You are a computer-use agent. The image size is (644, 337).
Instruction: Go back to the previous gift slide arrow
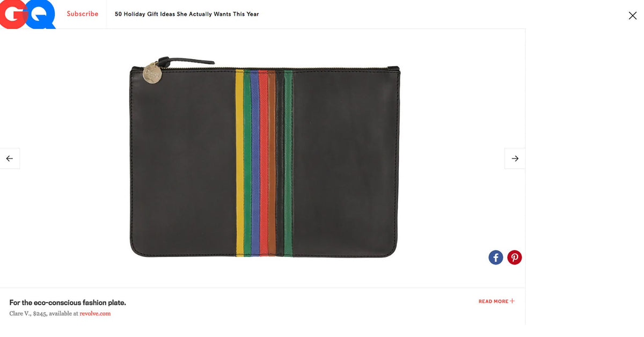coord(10,158)
